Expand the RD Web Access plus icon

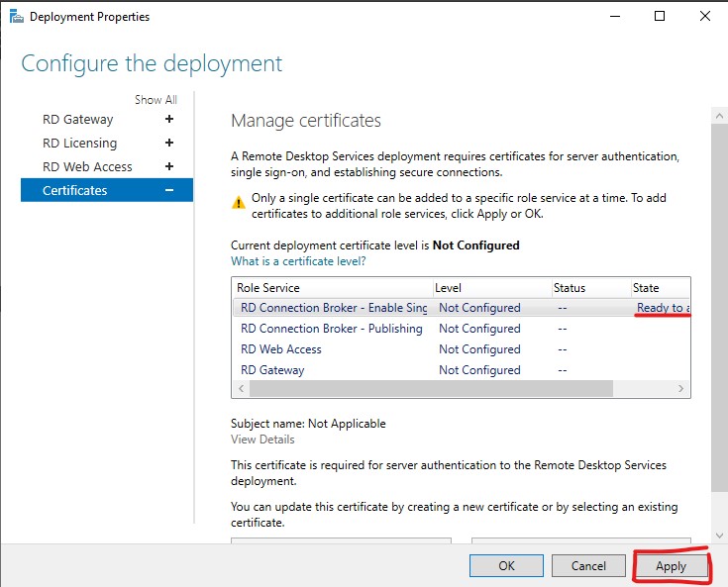(169, 166)
